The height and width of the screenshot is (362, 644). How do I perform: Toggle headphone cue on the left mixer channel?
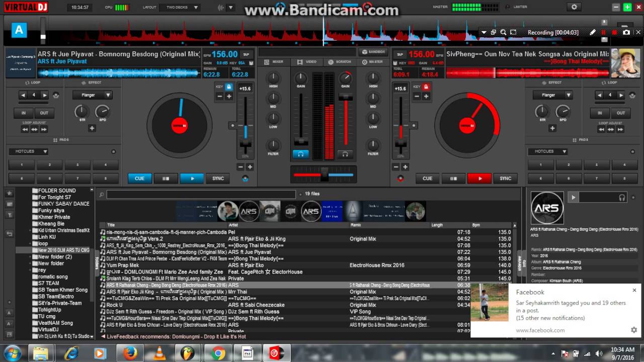(x=301, y=154)
